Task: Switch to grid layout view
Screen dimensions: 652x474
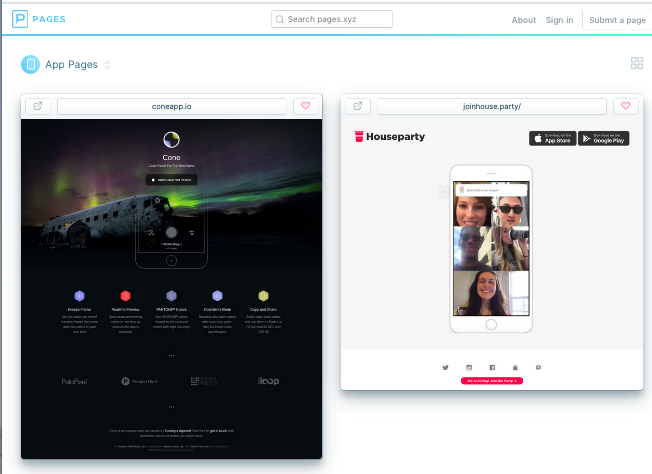Action: (637, 63)
